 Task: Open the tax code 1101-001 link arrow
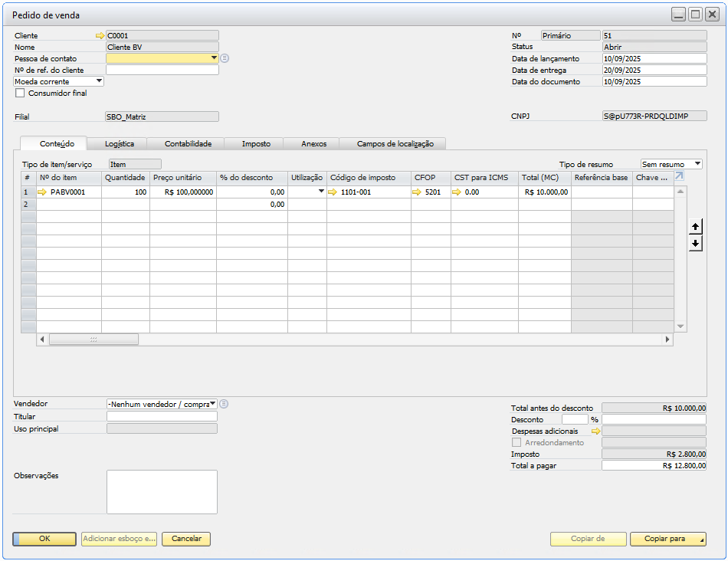coord(333,192)
